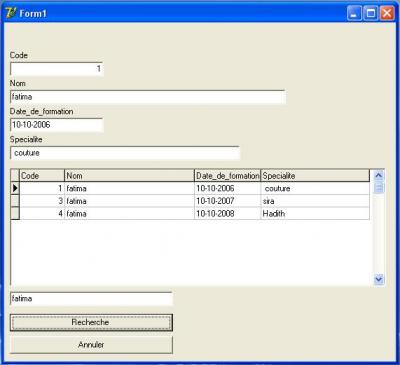Screen dimensions: 400x365
Task: Click the Date_de_formation column header in grid
Action: 227,176
